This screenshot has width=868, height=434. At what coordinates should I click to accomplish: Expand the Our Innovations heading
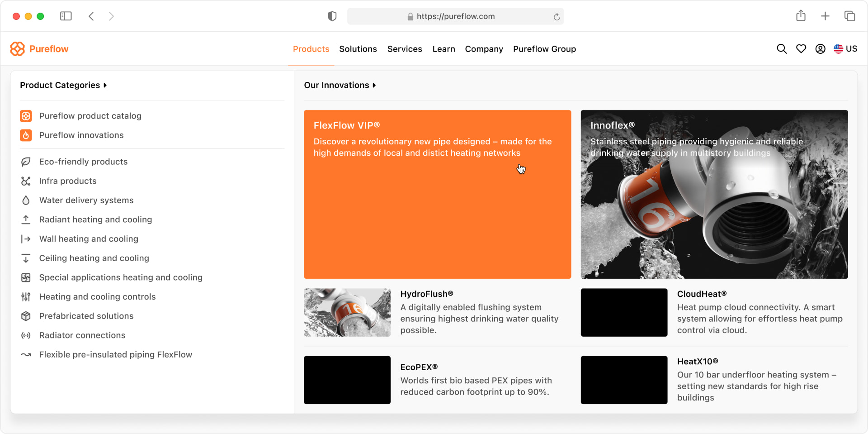point(340,85)
